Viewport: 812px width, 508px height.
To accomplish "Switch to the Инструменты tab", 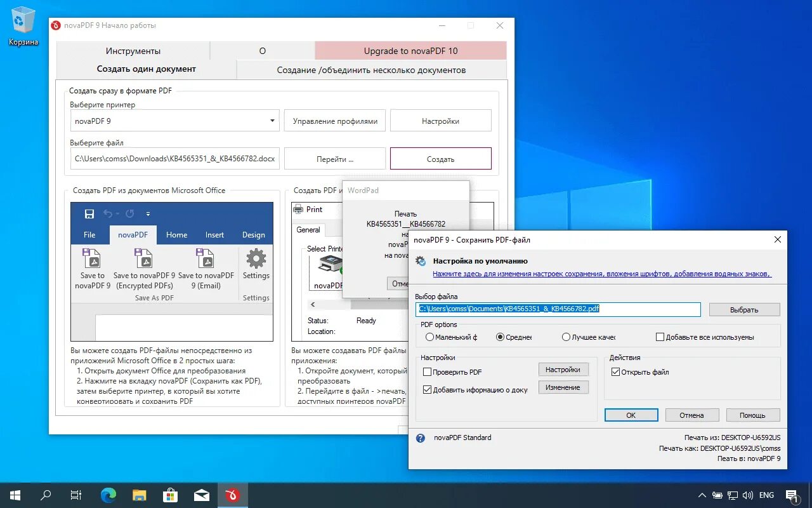I will (x=133, y=51).
